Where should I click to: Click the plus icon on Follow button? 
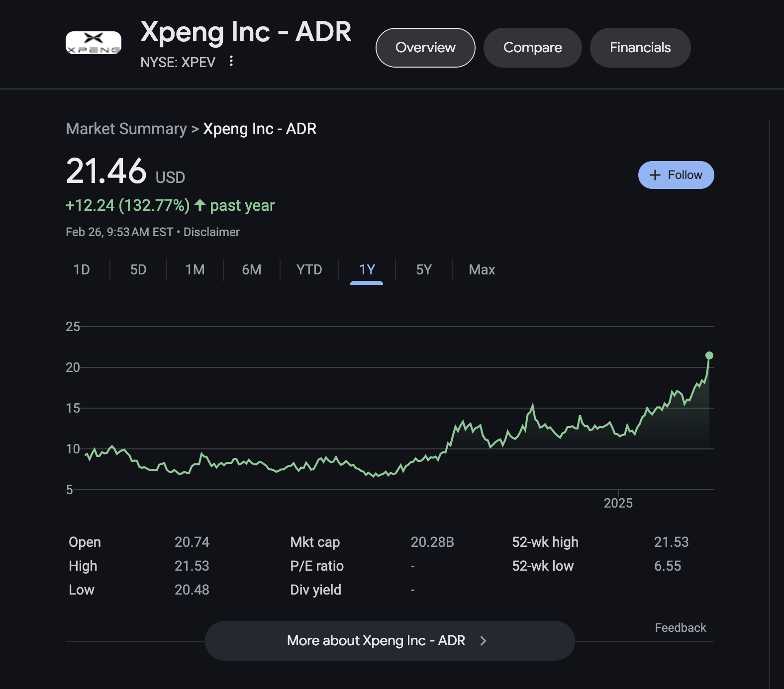pyautogui.click(x=655, y=175)
